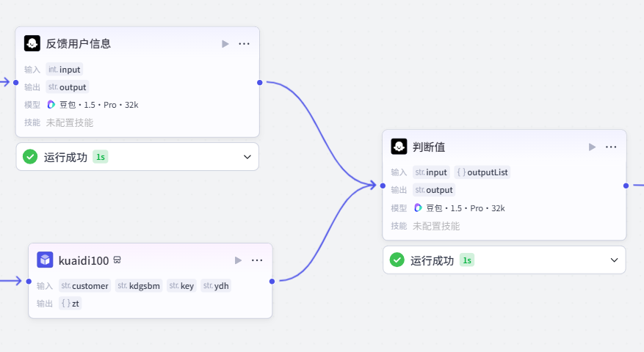Image resolution: width=644 pixels, height=352 pixels.
Task: Expand the 判断值 run result panel
Action: click(x=615, y=260)
